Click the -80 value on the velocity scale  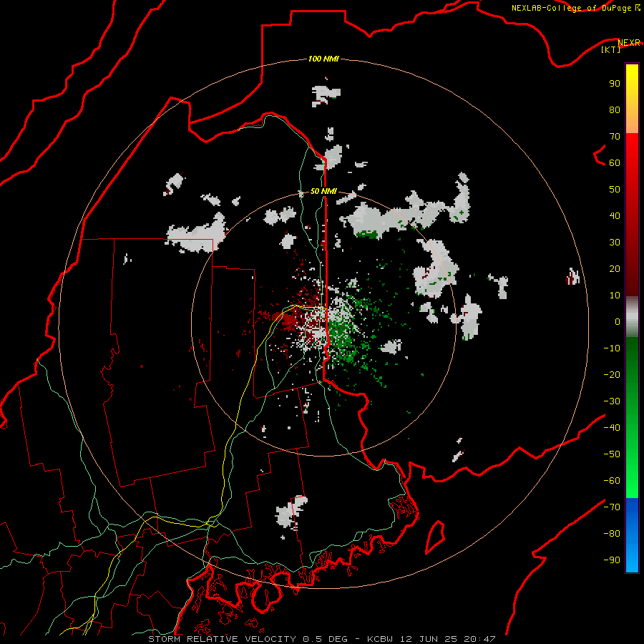pos(612,534)
